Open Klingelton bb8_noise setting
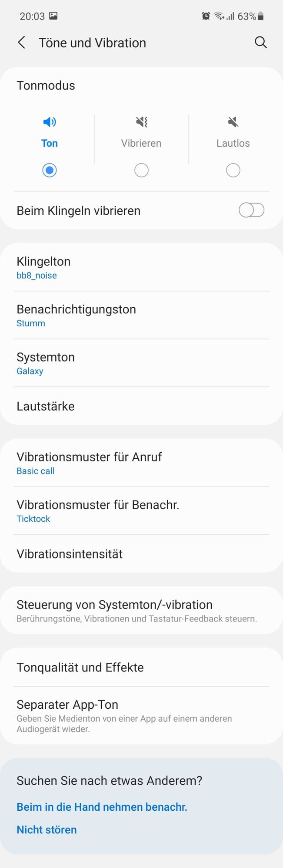The width and height of the screenshot is (283, 868). tap(141, 267)
